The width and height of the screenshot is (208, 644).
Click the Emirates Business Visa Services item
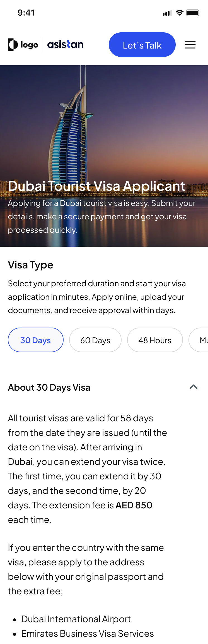tap(88, 634)
